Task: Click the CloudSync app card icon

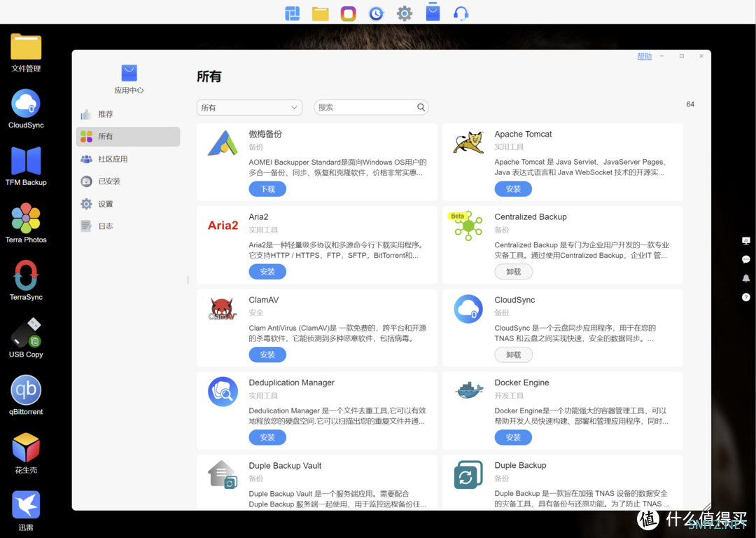Action: click(468, 309)
